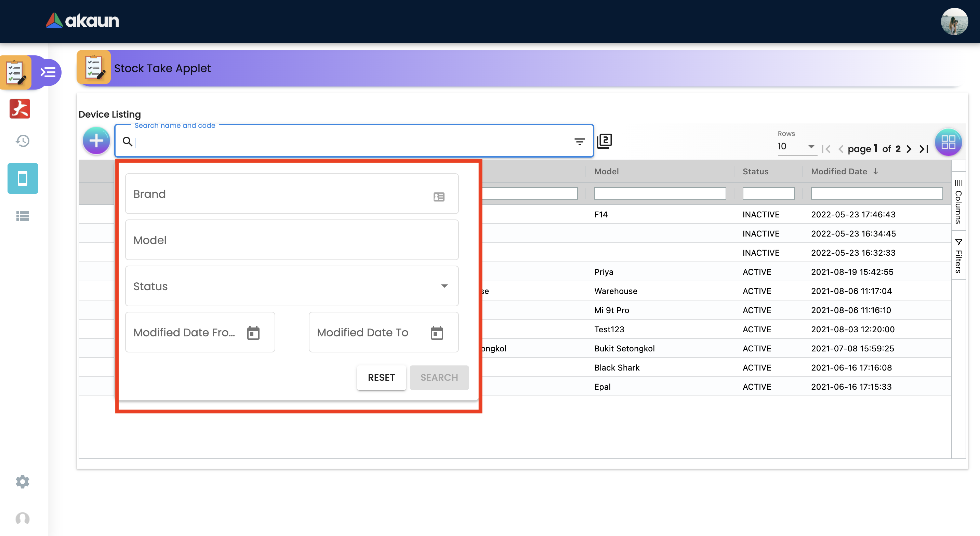Open the list view sidebar icon

tap(23, 216)
